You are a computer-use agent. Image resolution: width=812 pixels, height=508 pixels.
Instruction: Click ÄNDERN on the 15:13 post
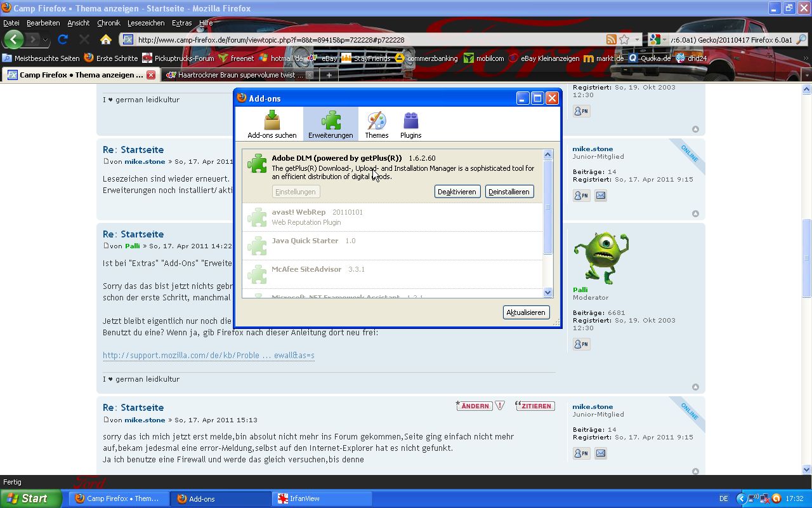tap(474, 406)
